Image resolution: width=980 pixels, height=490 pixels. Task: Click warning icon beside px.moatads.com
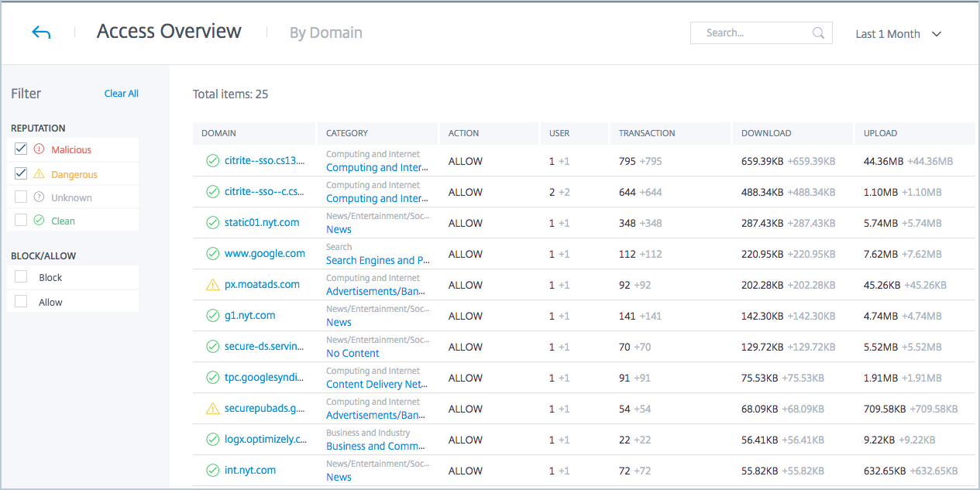212,285
